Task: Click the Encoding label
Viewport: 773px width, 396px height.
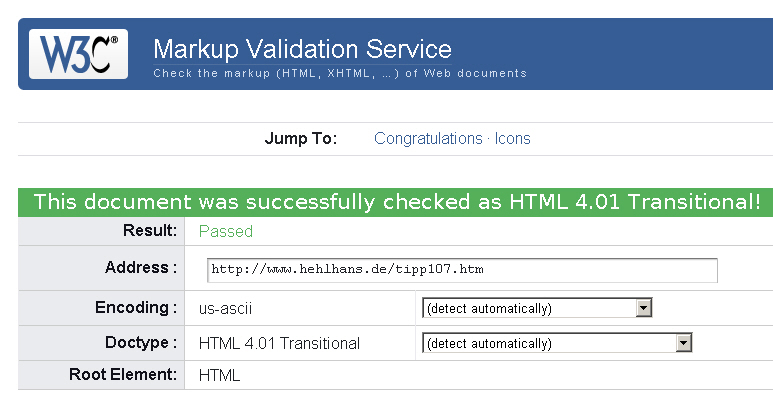Action: tap(136, 308)
